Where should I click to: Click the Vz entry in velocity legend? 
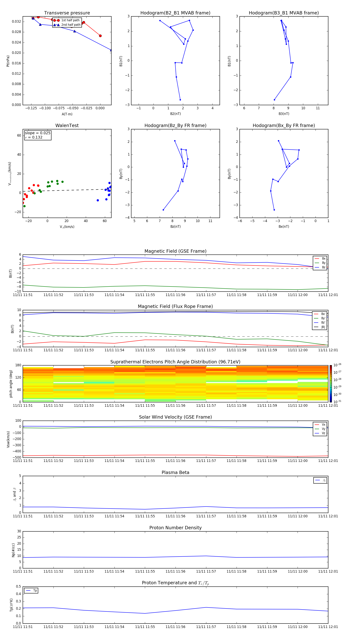point(320,433)
